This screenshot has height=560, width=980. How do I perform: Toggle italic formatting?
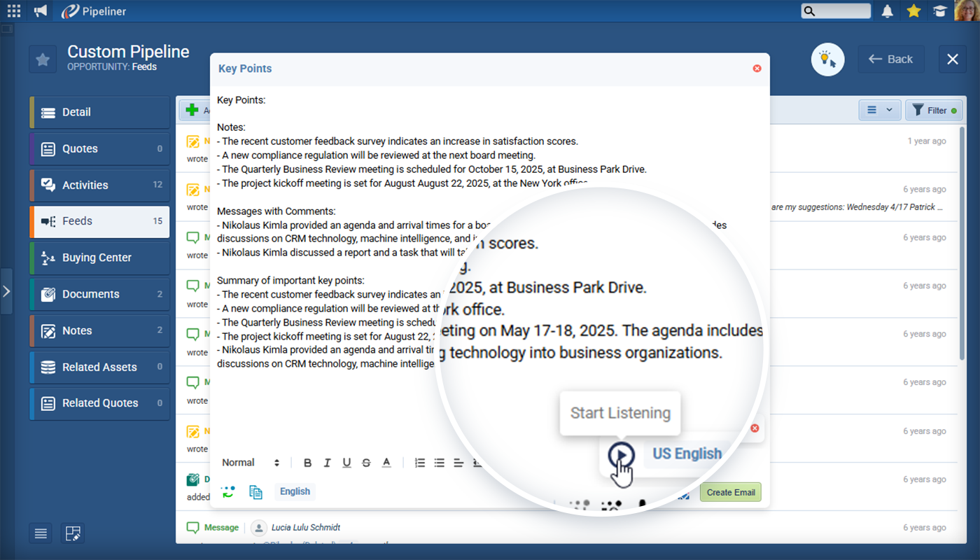[x=327, y=463]
